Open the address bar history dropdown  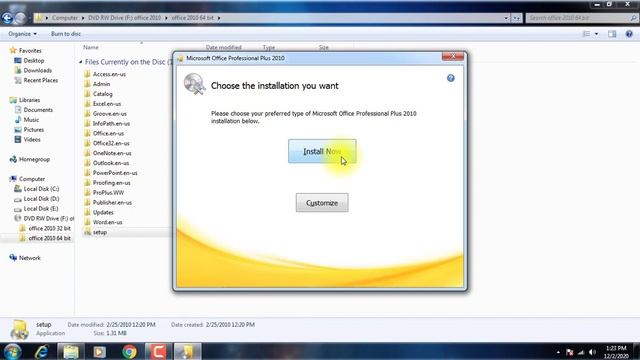pos(506,18)
